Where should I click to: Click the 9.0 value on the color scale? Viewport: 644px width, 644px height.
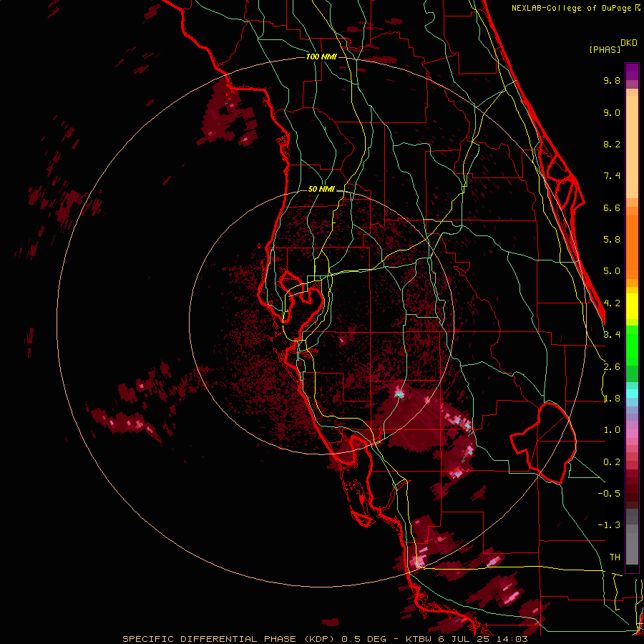tap(612, 112)
